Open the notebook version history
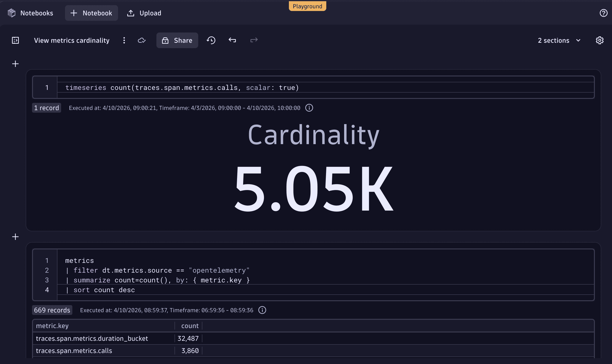 click(x=210, y=40)
